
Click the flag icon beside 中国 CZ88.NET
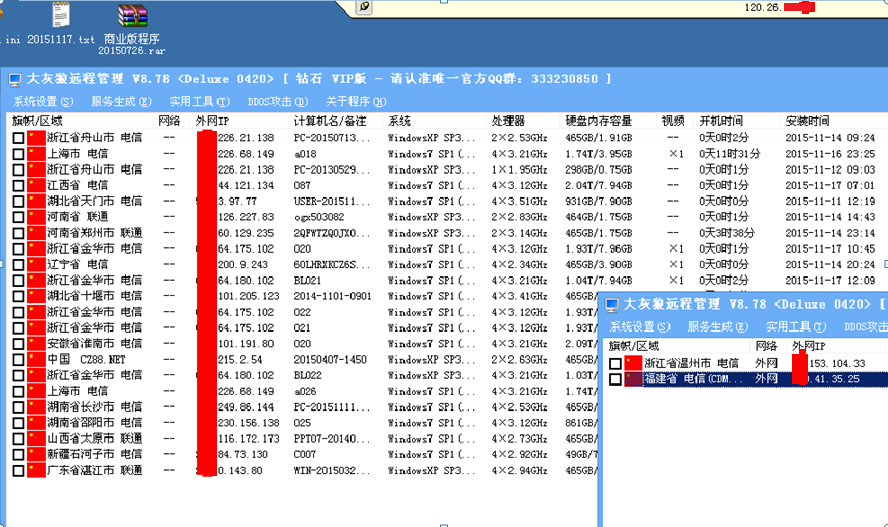coord(37,359)
